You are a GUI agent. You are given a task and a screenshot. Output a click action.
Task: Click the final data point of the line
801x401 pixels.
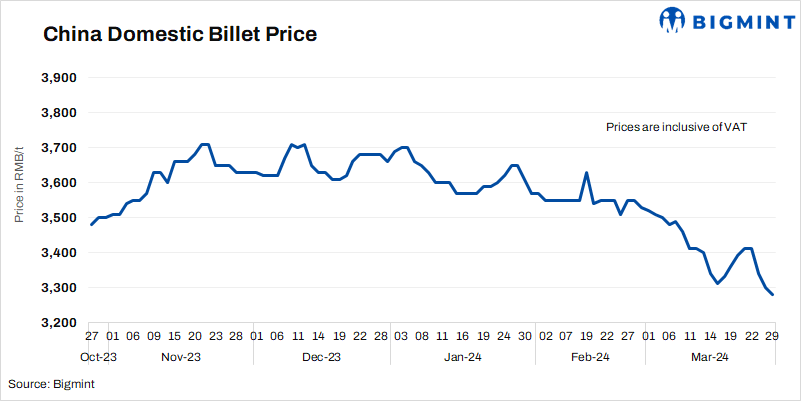pyautogui.click(x=773, y=294)
